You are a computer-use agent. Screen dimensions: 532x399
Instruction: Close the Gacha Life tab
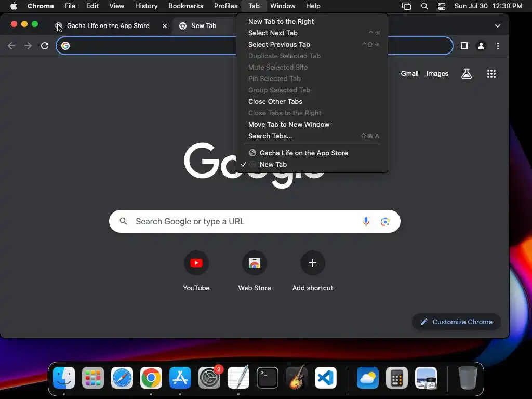[x=165, y=26]
